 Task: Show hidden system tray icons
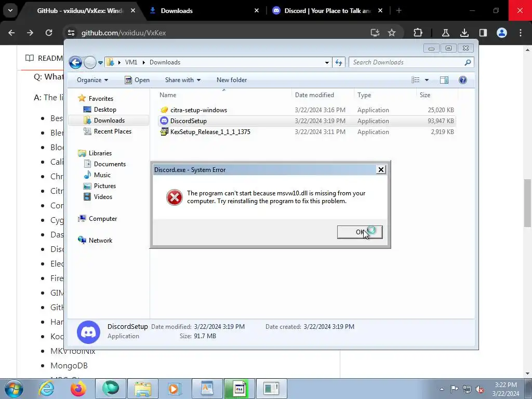[x=442, y=389]
